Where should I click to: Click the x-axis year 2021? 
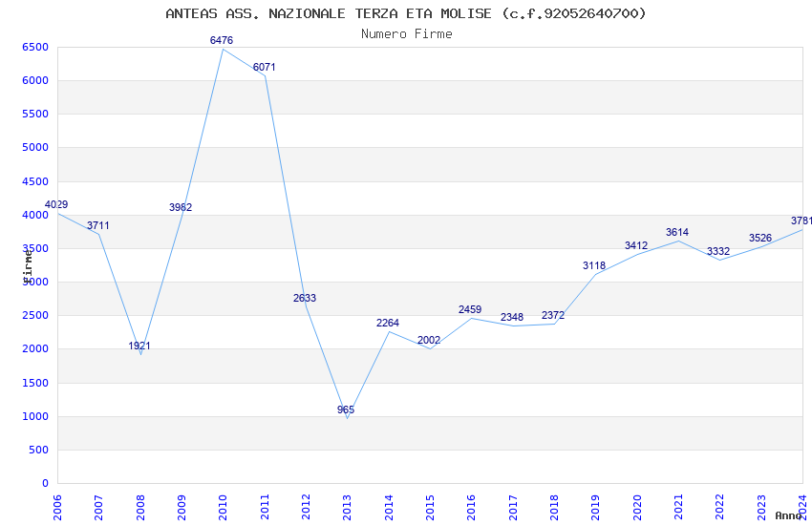coord(678,508)
